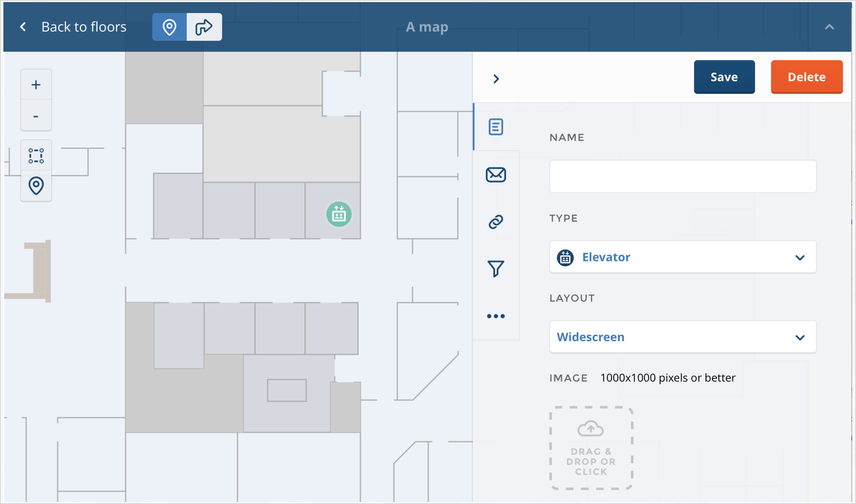Go back via Back to floors link
The height and width of the screenshot is (504, 856).
tap(83, 27)
